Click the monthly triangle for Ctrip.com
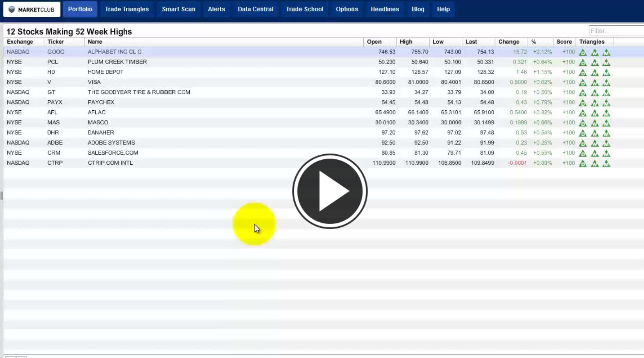The height and width of the screenshot is (358, 644). click(x=606, y=163)
